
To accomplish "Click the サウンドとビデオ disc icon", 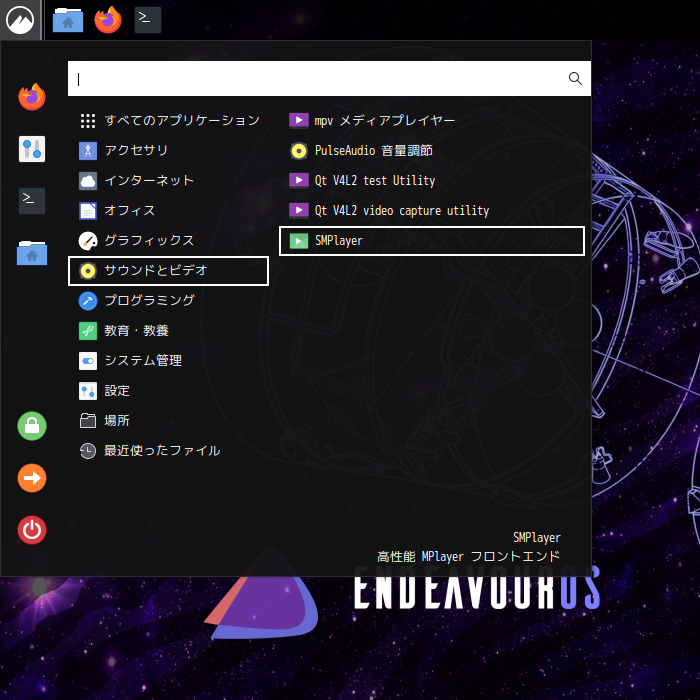I will point(88,271).
